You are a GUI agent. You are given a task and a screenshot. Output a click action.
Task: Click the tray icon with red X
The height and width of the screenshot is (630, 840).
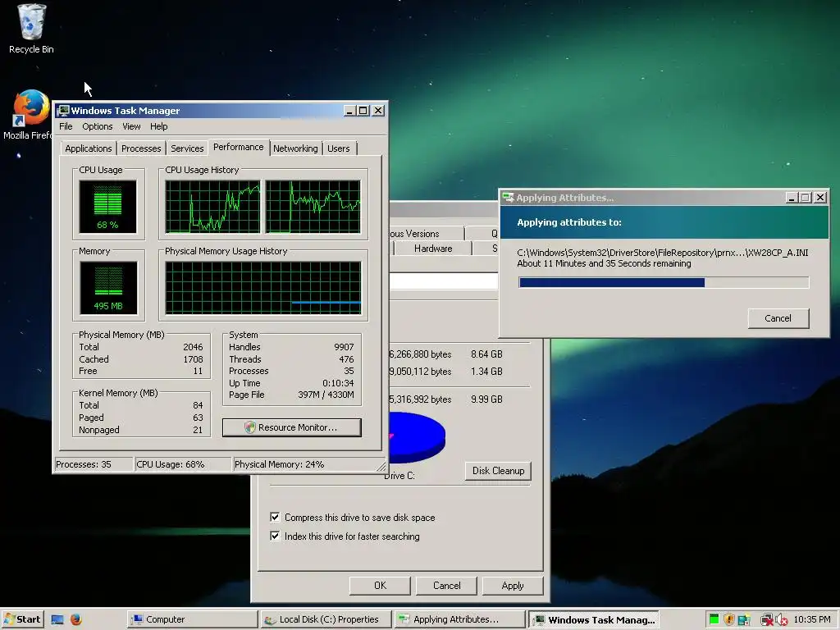(767, 620)
